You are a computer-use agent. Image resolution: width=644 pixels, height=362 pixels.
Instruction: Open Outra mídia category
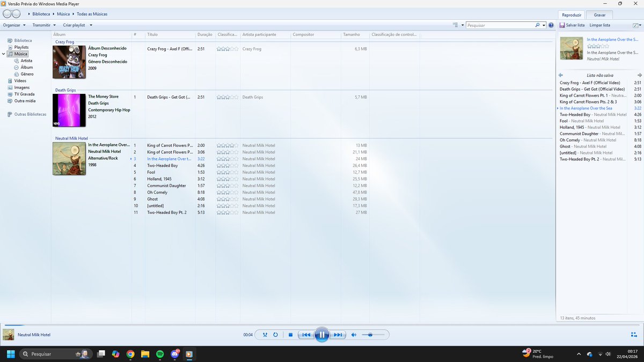[21, 101]
